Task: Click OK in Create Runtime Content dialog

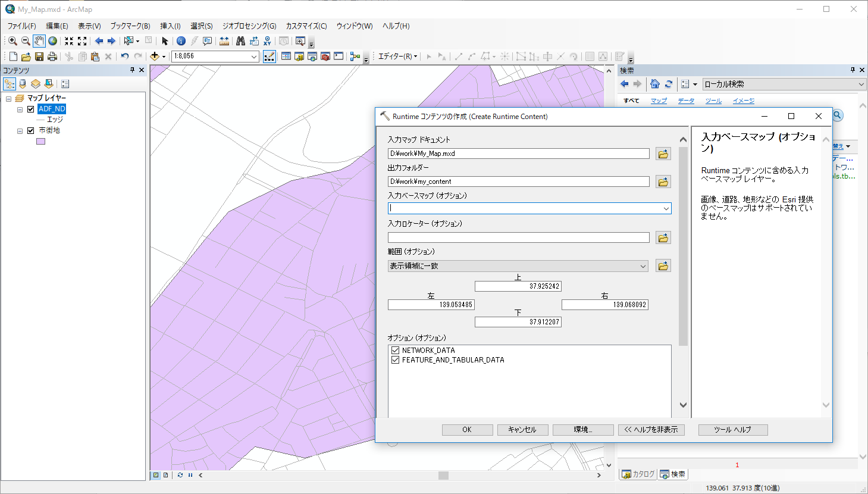Action: pyautogui.click(x=467, y=430)
